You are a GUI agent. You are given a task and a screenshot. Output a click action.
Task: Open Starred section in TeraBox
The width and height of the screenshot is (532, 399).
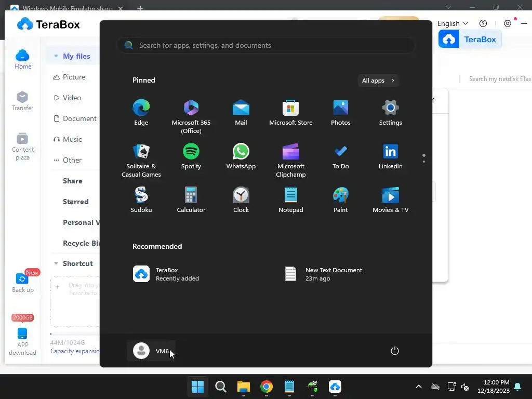(76, 202)
